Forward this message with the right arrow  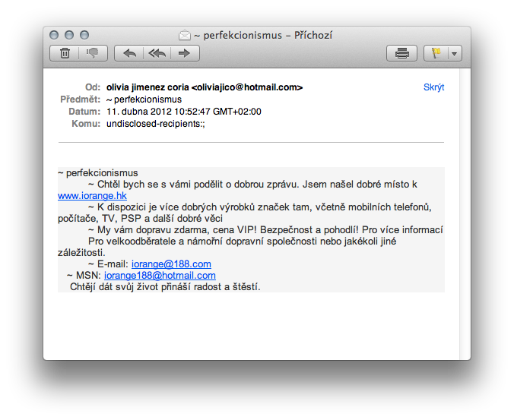184,53
